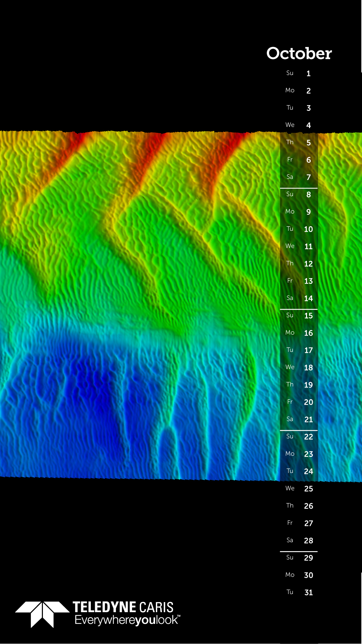
Task: Select date 1 in the calendar
Action: tap(308, 73)
